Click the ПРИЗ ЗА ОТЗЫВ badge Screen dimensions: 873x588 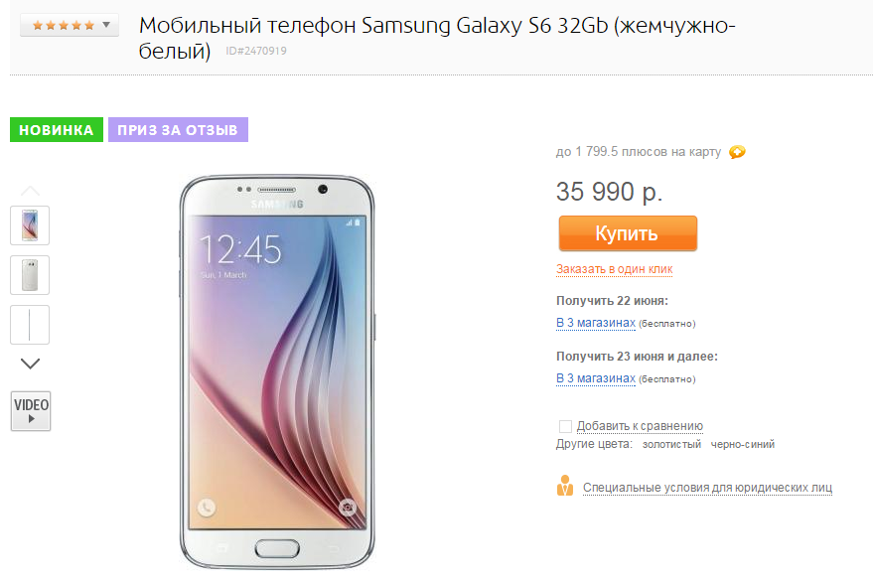point(178,130)
